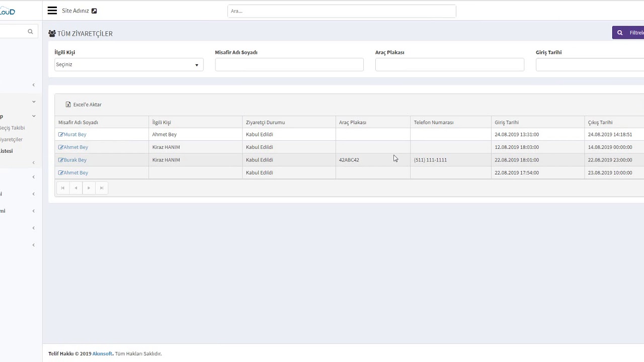644x362 pixels.
Task: Open Ziyaretçiler in the sidebar
Action: pyautogui.click(x=11, y=139)
